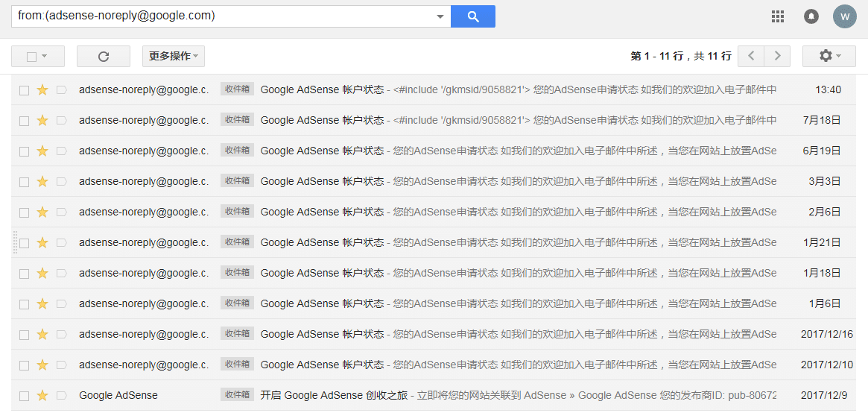Tick the checkbox of the 3月3日 email

click(x=25, y=182)
